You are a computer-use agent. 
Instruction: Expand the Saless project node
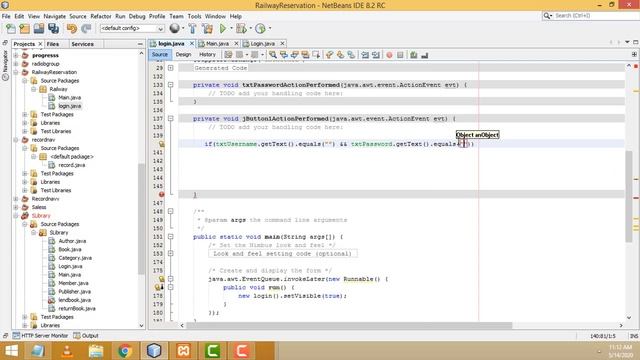click(x=16, y=207)
